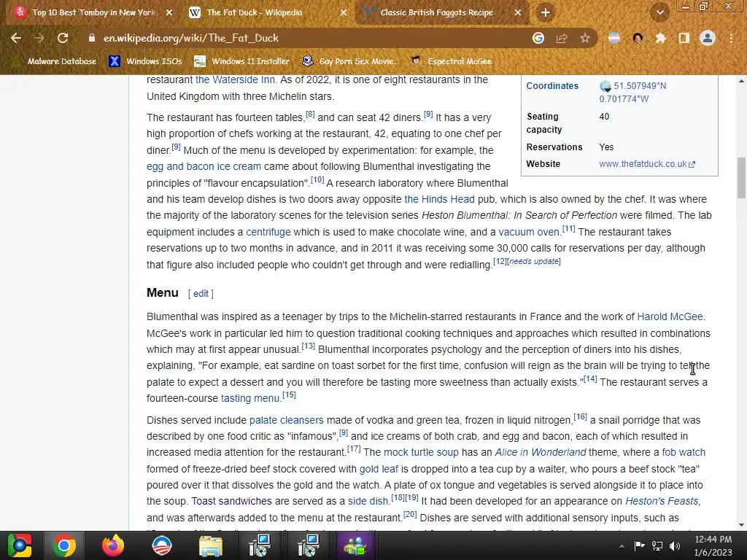Click the striped flag extension icon

coord(614,38)
